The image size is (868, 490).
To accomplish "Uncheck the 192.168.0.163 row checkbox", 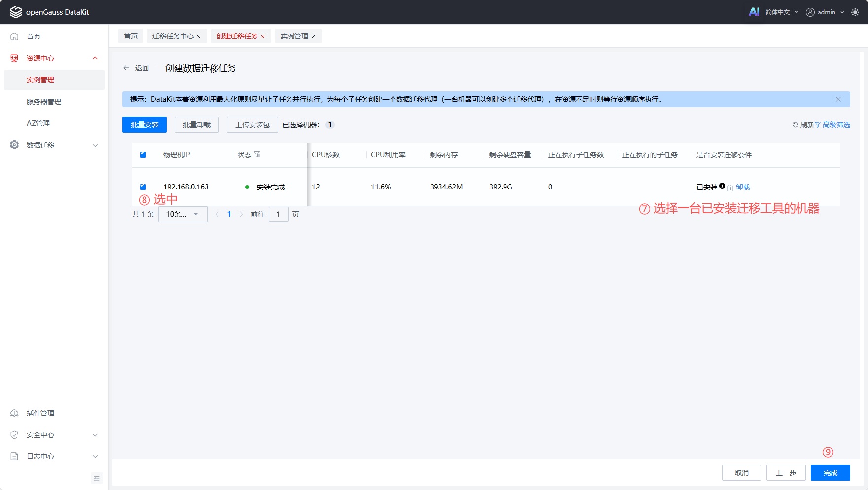I will (143, 187).
